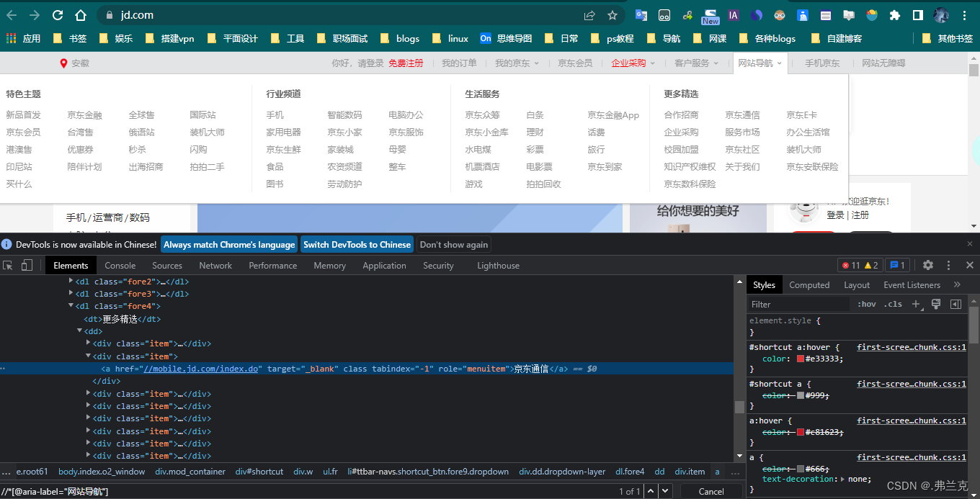Open the Performance tab

tap(273, 266)
